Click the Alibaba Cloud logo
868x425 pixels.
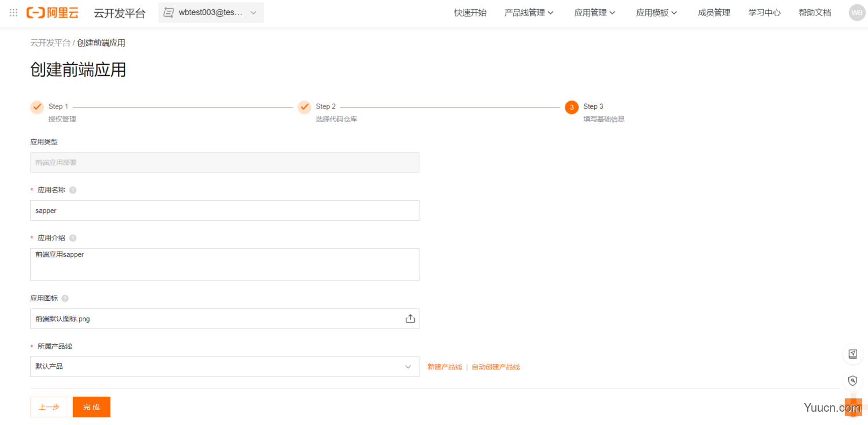pos(52,13)
